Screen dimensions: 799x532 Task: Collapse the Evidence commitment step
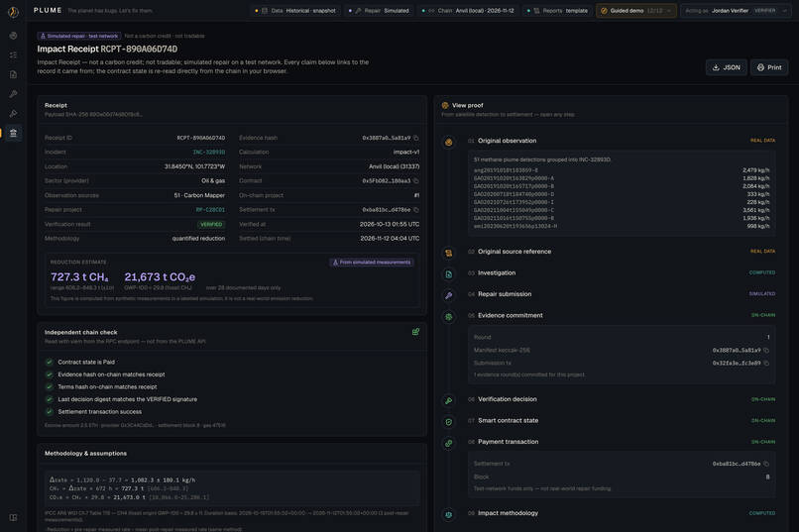pos(622,316)
